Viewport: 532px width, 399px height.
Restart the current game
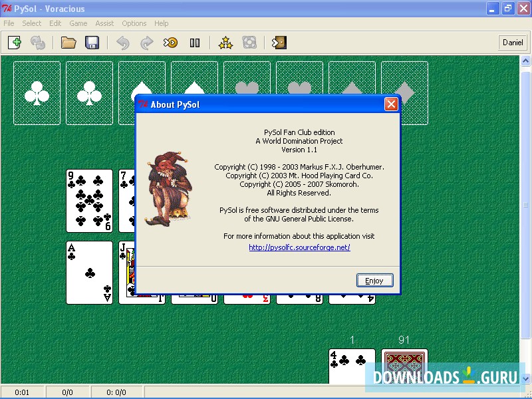[x=38, y=43]
